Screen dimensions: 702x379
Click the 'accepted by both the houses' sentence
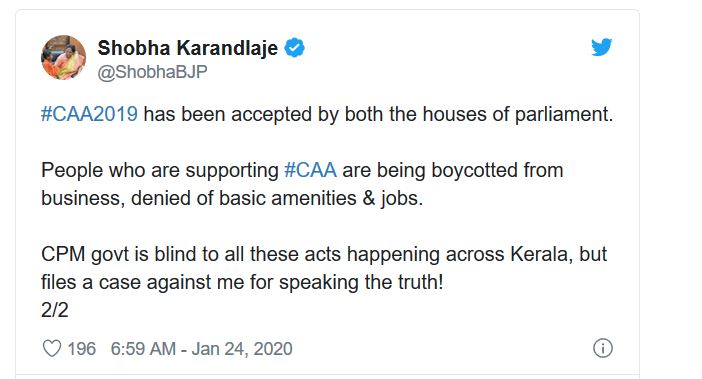[x=327, y=114]
